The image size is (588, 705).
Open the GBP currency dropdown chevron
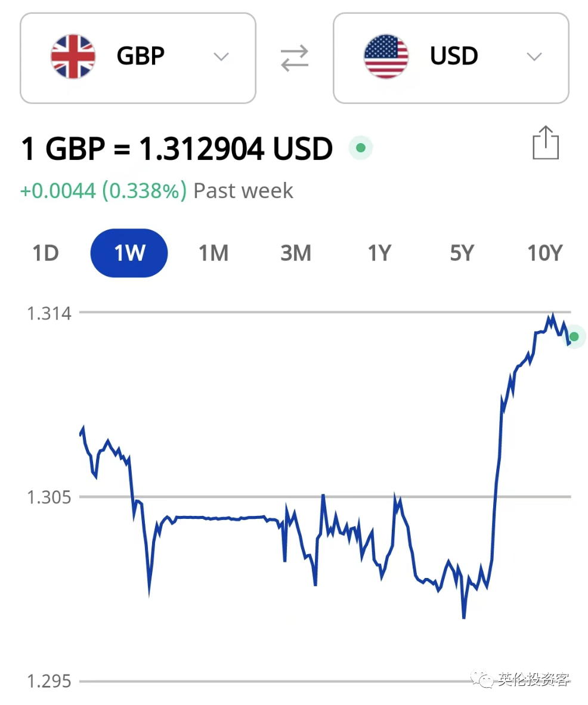[x=221, y=57]
